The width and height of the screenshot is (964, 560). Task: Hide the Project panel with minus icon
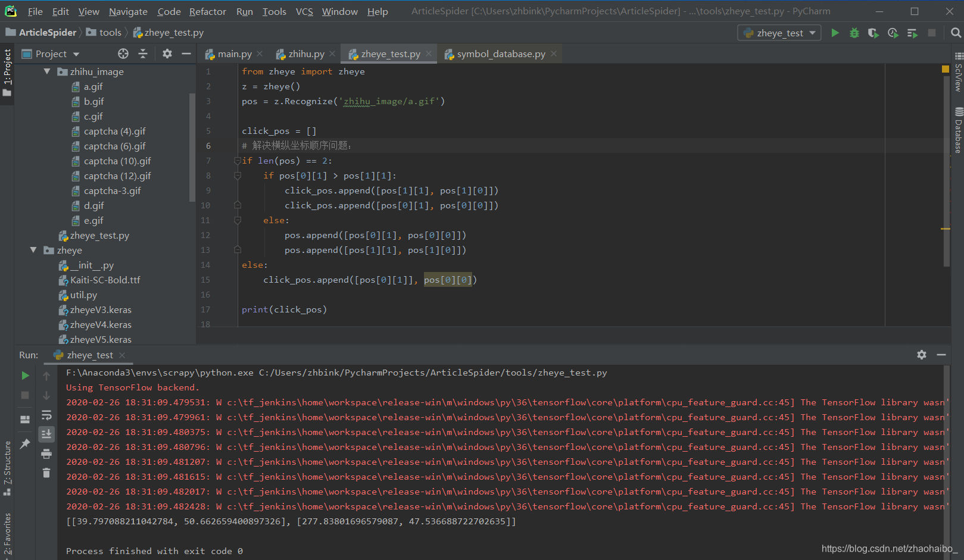coord(186,54)
